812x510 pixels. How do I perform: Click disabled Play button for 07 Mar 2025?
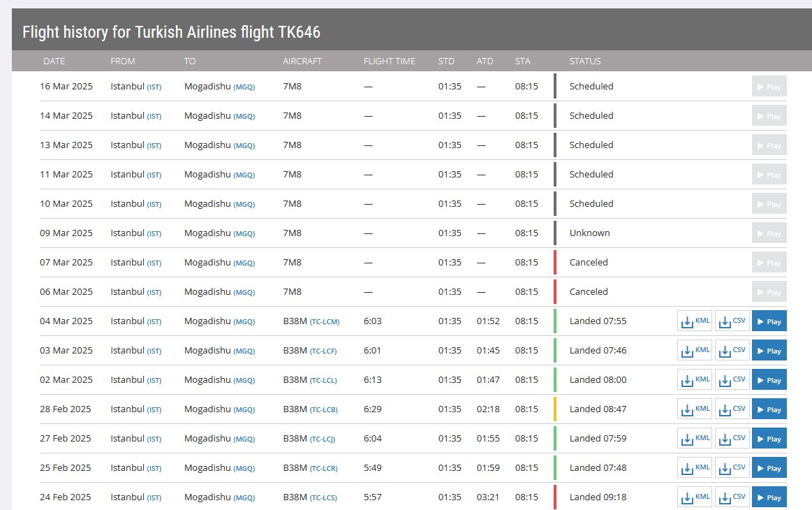769,263
